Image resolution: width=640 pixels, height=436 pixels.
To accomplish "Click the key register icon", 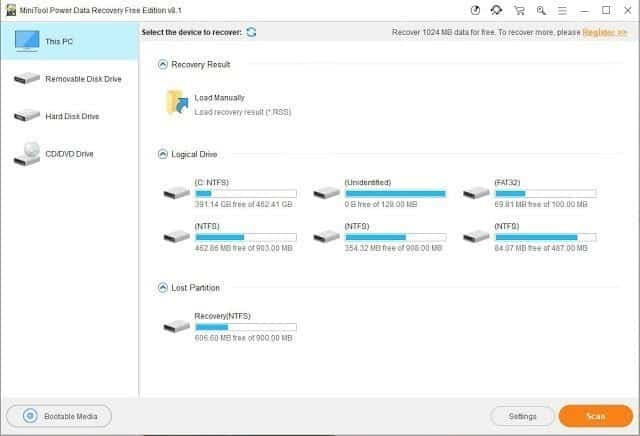I will tap(541, 10).
